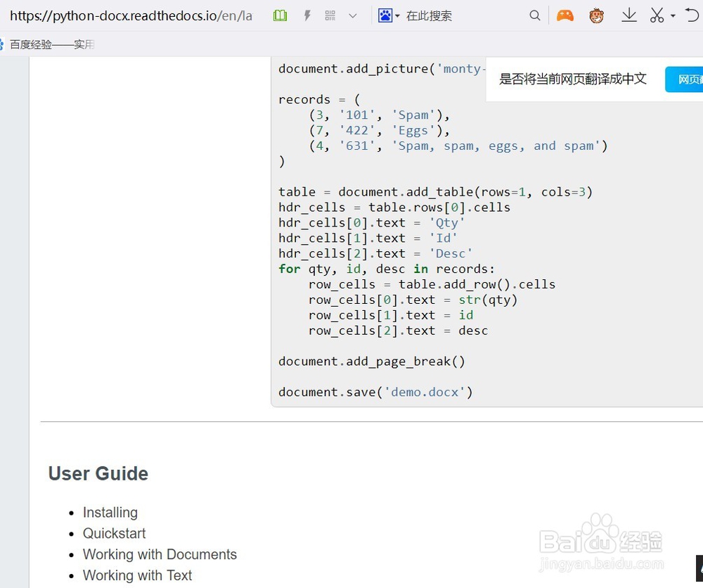
Task: Click the monkey face toolbar icon
Action: point(596,15)
